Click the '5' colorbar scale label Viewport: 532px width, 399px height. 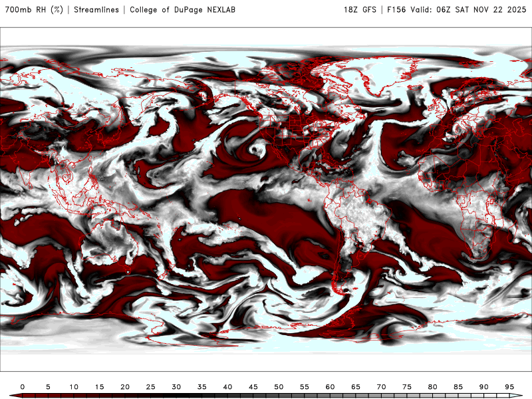pyautogui.click(x=48, y=387)
